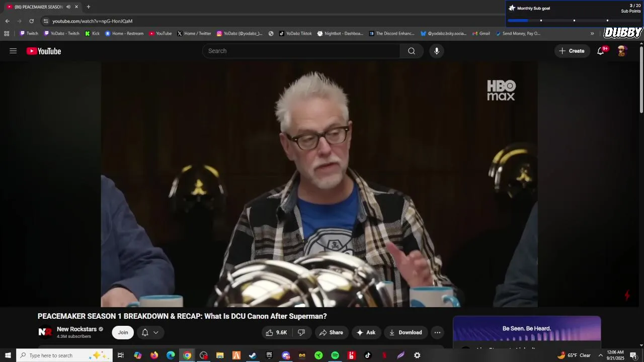This screenshot has height=362, width=644.
Task: Open Microsoft Edge from the taskbar
Action: [x=171, y=355]
